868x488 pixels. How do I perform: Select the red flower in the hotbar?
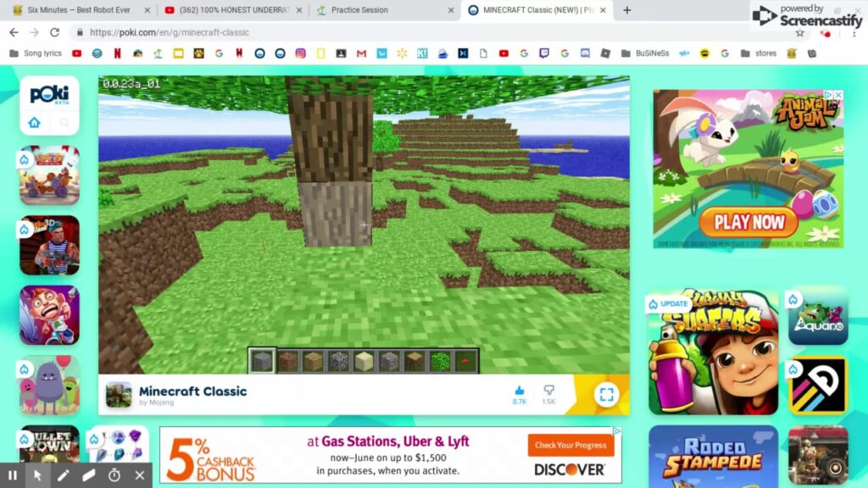point(465,361)
